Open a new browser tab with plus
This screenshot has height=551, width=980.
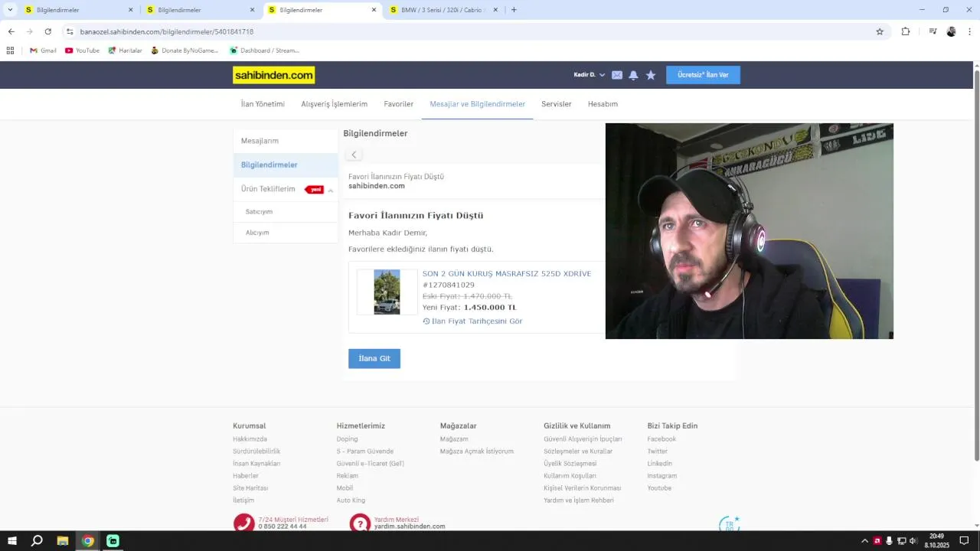click(x=514, y=10)
